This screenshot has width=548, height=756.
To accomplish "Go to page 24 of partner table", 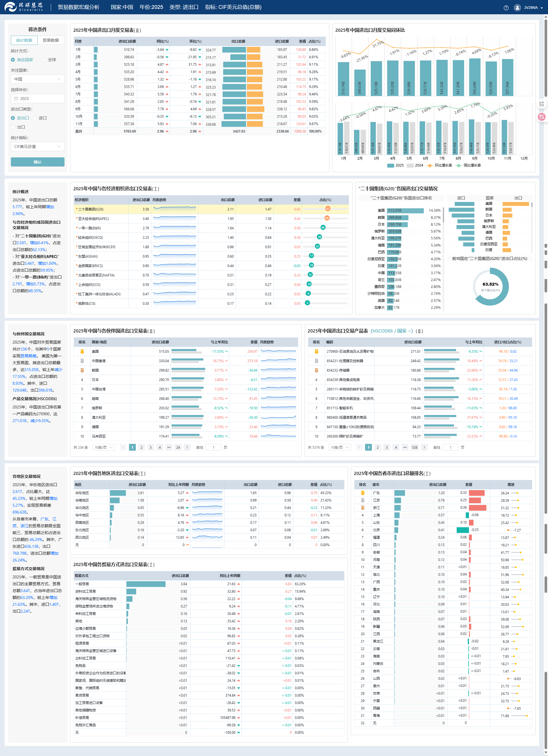I will tap(178, 447).
